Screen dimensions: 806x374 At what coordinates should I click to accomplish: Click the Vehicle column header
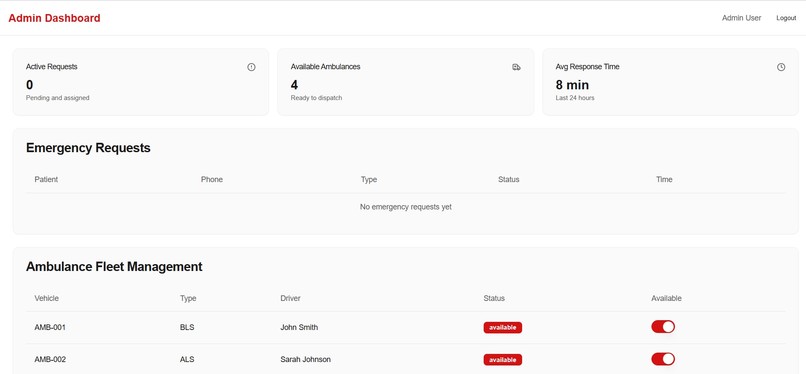pyautogui.click(x=47, y=298)
